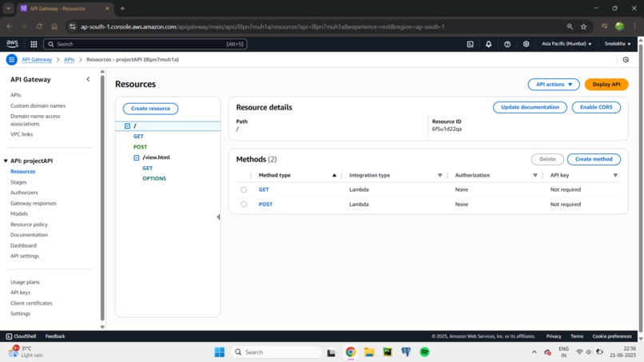
Task: Open the browser tab search chevron
Action: click(x=8, y=8)
